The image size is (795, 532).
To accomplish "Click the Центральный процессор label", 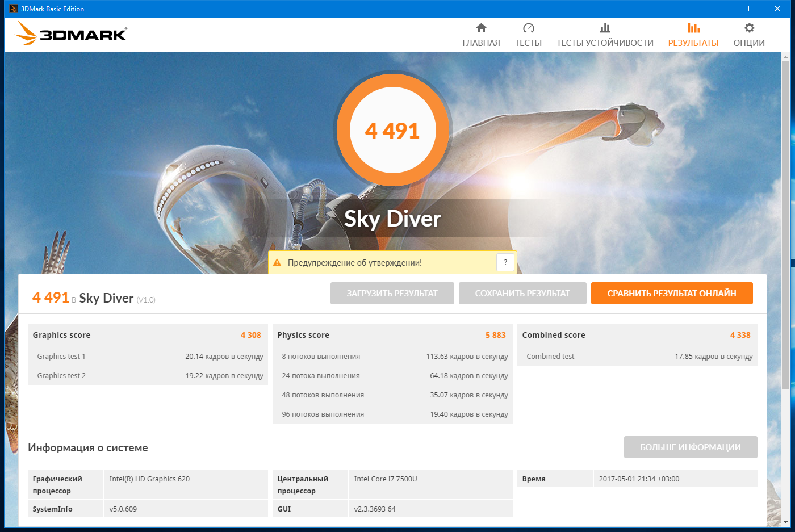I will (303, 485).
